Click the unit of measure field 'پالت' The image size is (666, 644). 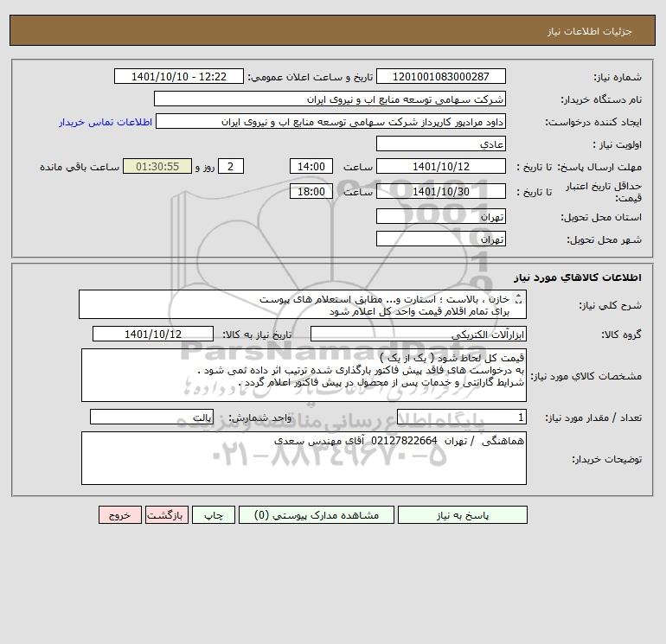tap(151, 417)
